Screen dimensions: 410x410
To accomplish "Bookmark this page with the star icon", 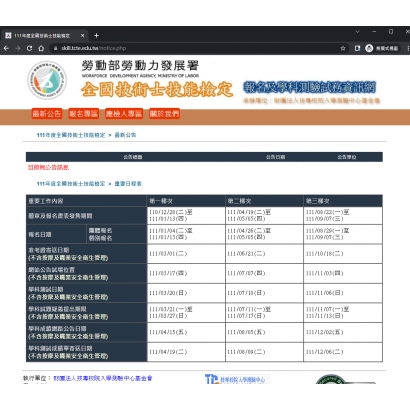I will coord(343,48).
